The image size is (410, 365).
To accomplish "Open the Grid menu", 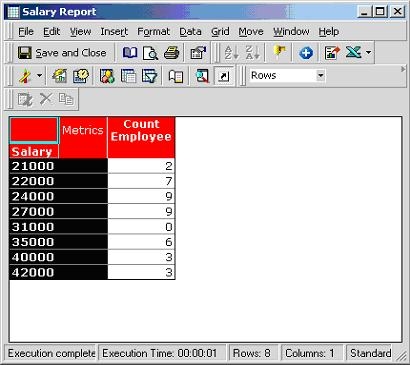I will point(220,32).
